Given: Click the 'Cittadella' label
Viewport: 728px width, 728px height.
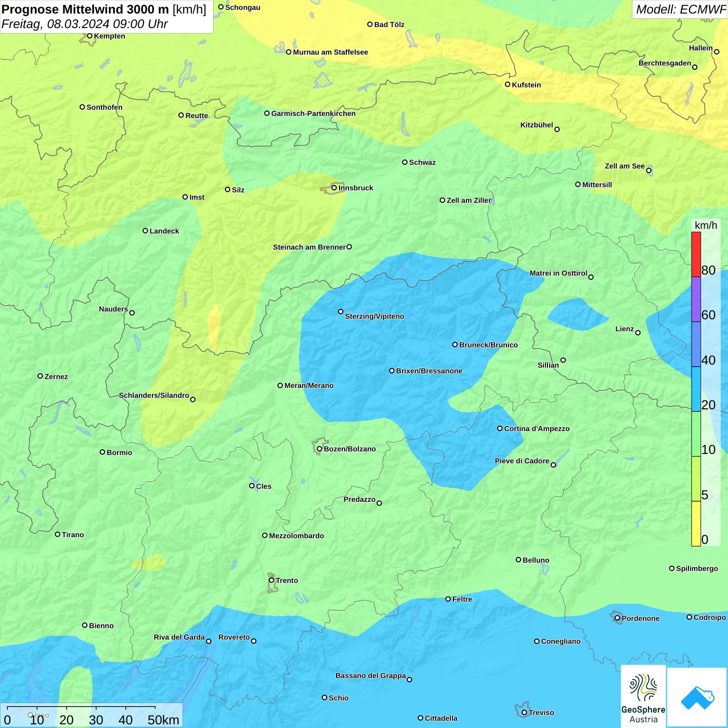Looking at the screenshot, I should pyautogui.click(x=441, y=718).
